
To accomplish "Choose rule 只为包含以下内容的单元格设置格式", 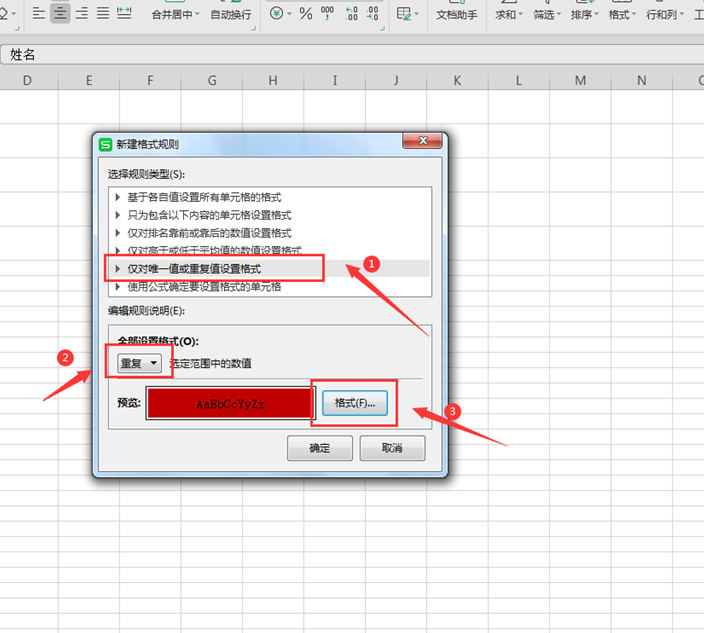I will [x=269, y=215].
